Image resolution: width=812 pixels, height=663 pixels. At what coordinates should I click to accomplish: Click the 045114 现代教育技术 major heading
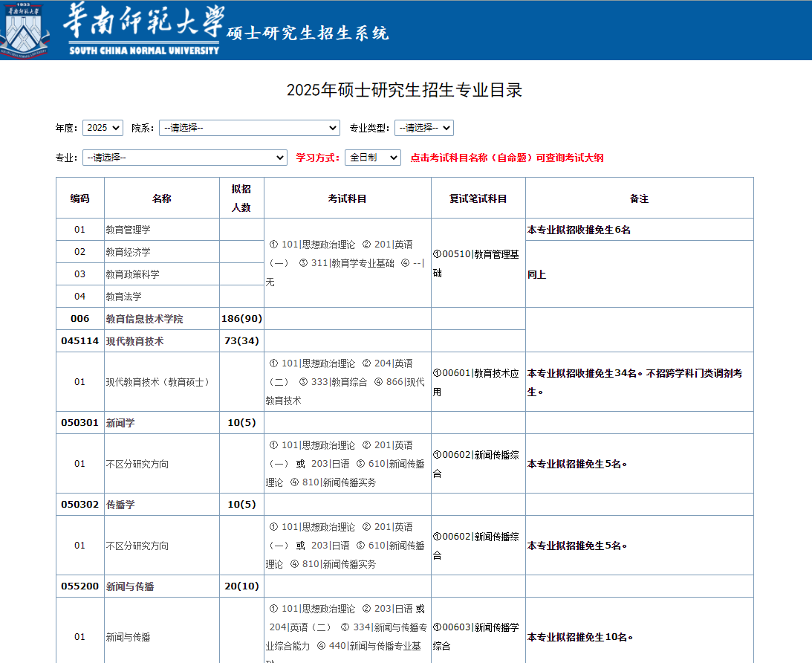[134, 341]
